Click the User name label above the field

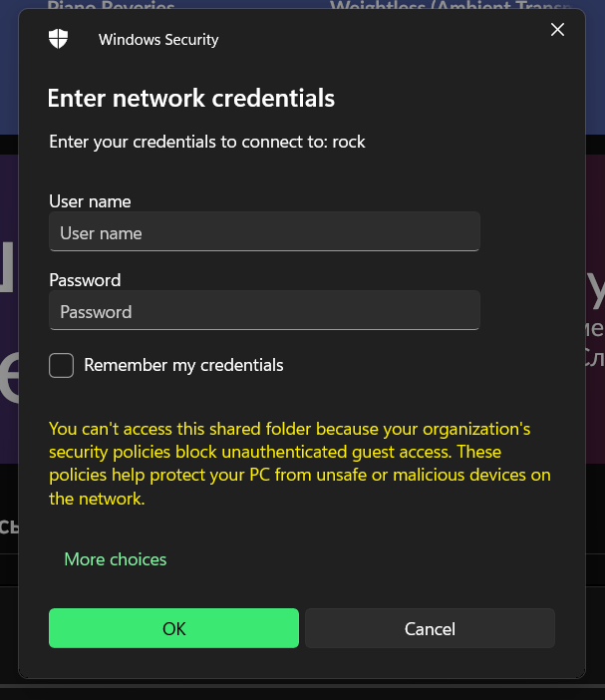coord(90,201)
